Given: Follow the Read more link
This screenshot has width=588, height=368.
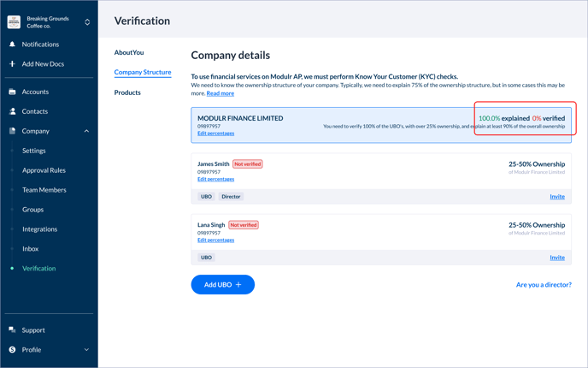Looking at the screenshot, I should click(x=220, y=93).
